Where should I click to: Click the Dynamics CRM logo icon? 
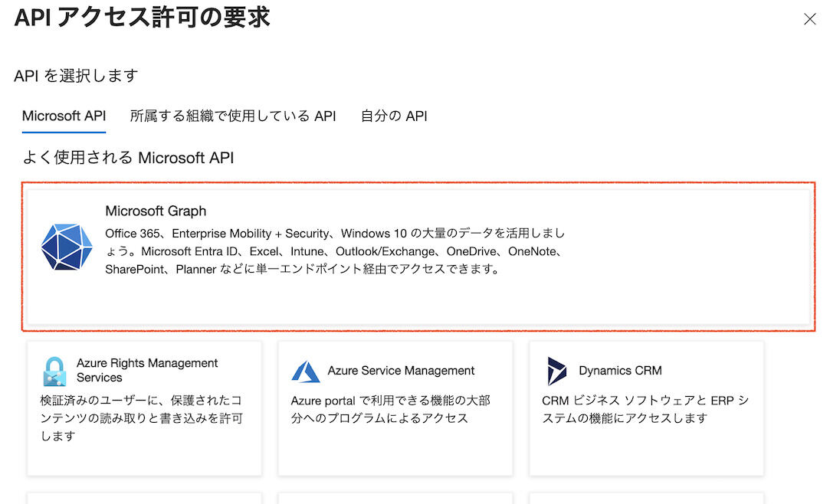coord(556,369)
